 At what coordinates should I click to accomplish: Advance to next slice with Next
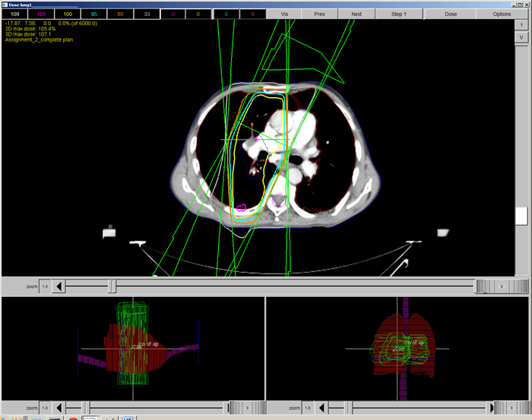tap(356, 14)
